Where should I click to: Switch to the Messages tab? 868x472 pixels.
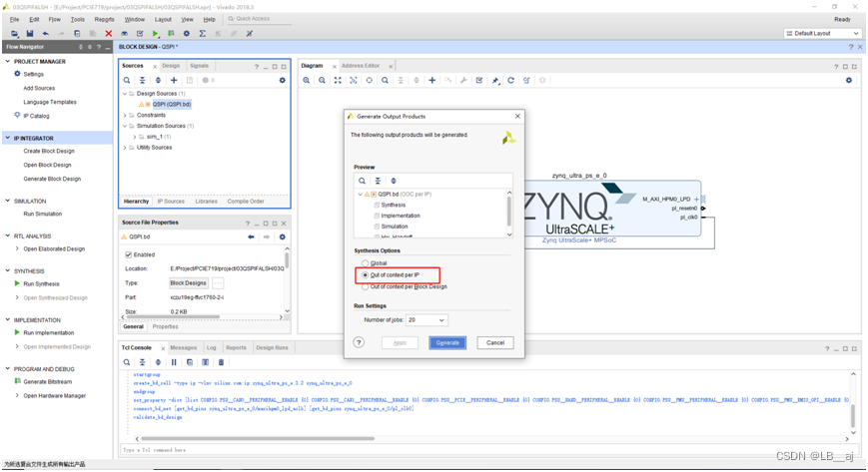[183, 348]
